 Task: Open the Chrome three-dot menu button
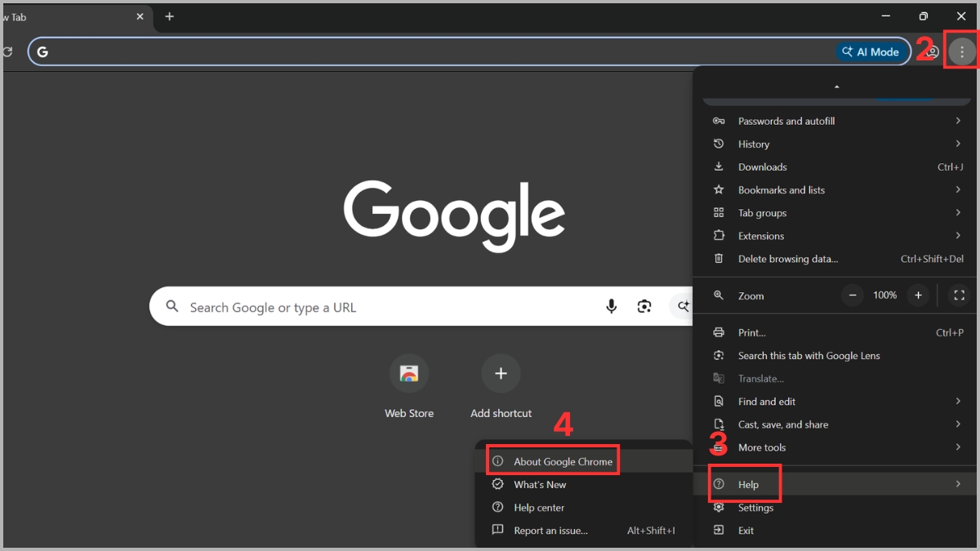(962, 51)
